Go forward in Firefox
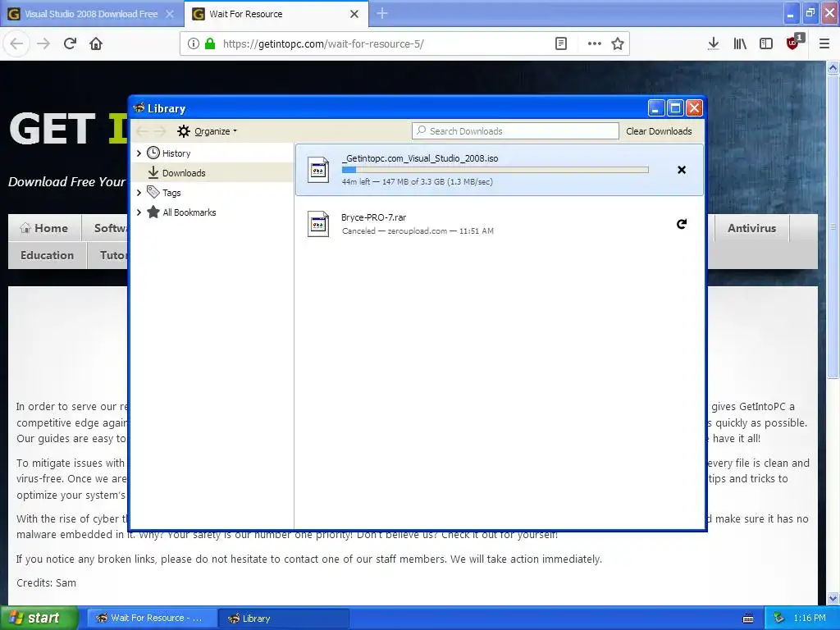The image size is (840, 630). 43,44
